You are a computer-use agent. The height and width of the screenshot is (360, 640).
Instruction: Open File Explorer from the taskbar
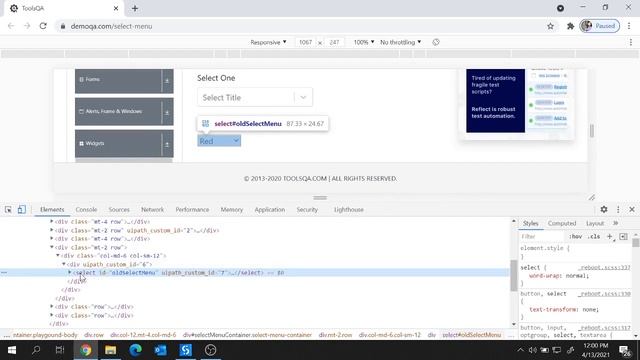click(x=111, y=350)
